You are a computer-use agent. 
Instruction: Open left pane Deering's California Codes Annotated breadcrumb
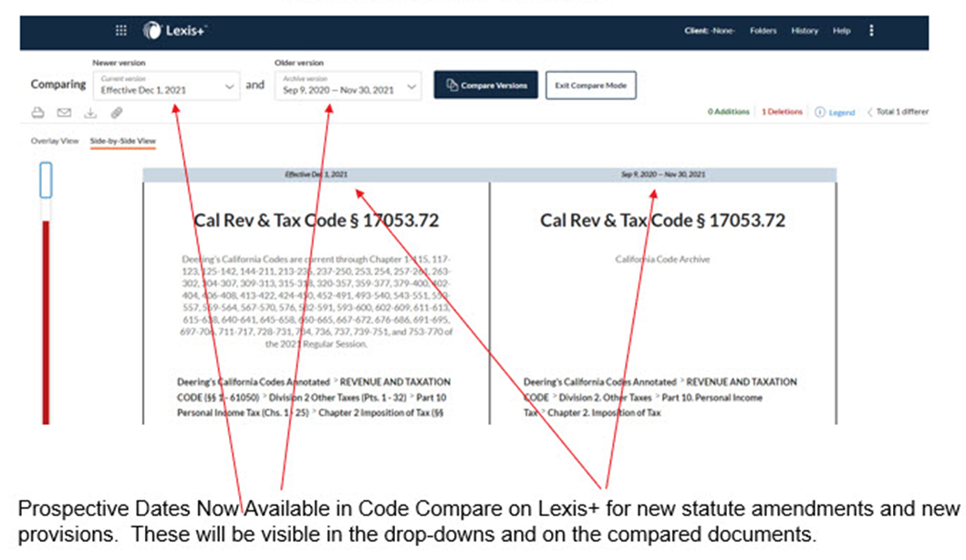click(x=254, y=382)
